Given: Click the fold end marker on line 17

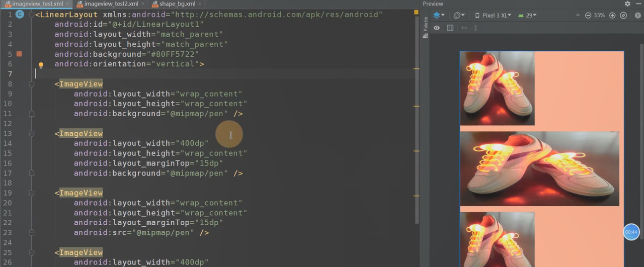Looking at the screenshot, I should click(x=31, y=173).
